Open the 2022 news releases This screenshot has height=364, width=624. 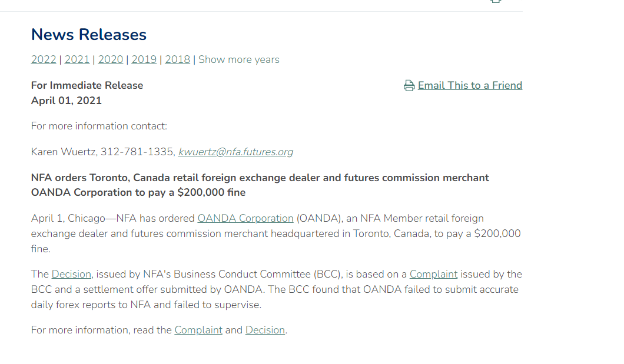(x=44, y=59)
